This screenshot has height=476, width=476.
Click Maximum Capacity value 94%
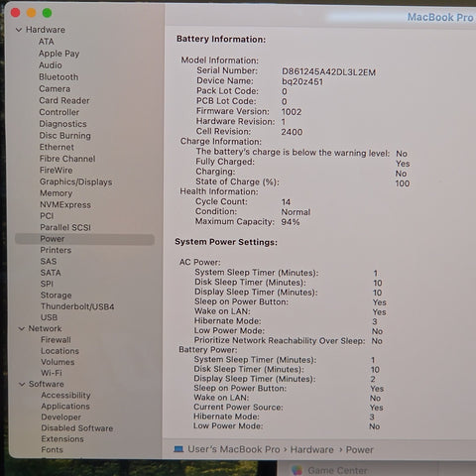(291, 222)
